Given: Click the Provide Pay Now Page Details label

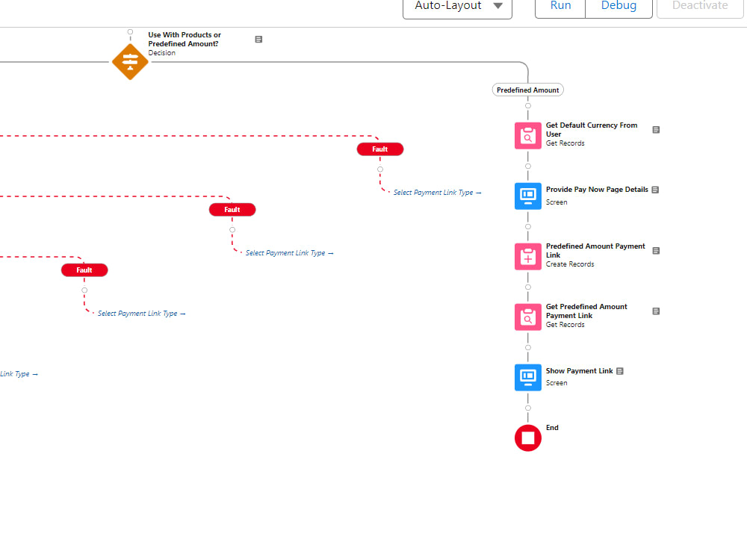Looking at the screenshot, I should click(x=597, y=190).
